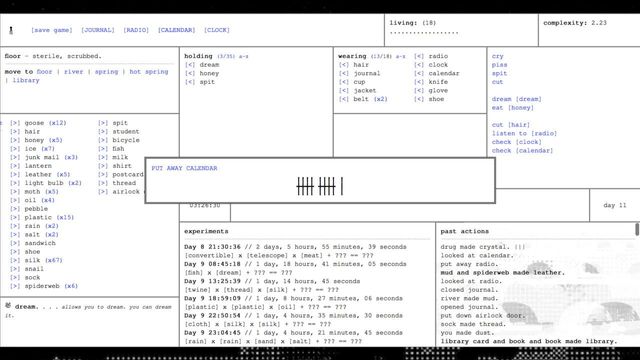This screenshot has height=360, width=640.
Task: Click the tally marks in calendar popup
Action: point(320,186)
